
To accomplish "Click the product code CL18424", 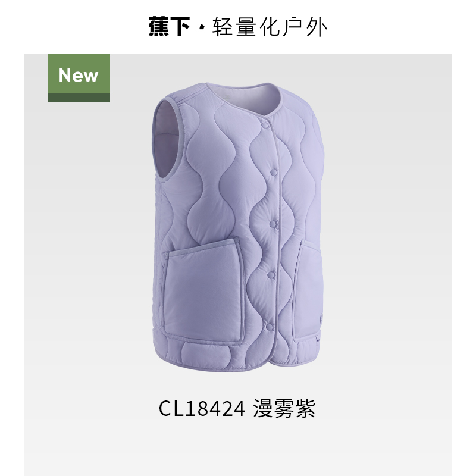I will [x=202, y=408].
